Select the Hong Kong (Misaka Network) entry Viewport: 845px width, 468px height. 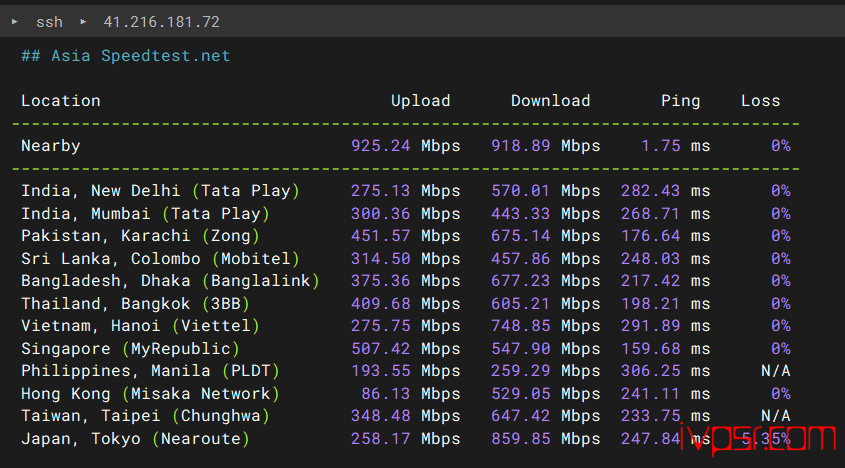tap(150, 394)
